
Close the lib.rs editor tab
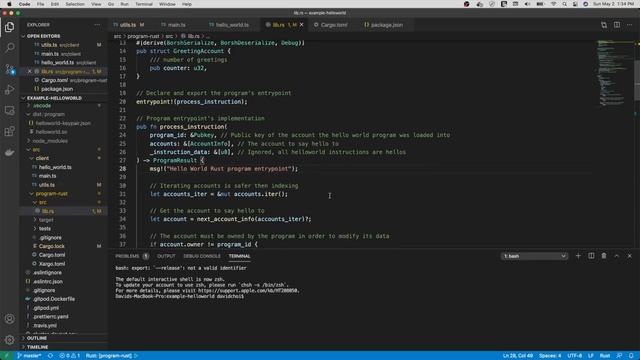pyautogui.click(x=302, y=25)
